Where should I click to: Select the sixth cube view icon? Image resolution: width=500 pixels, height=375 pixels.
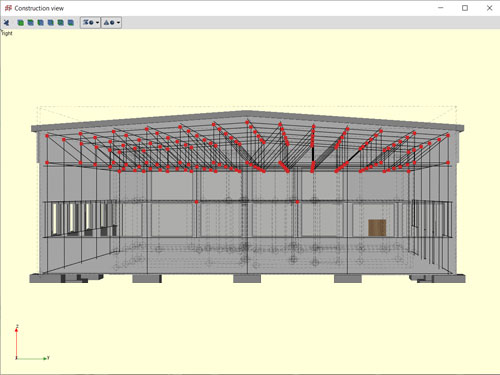click(x=71, y=23)
